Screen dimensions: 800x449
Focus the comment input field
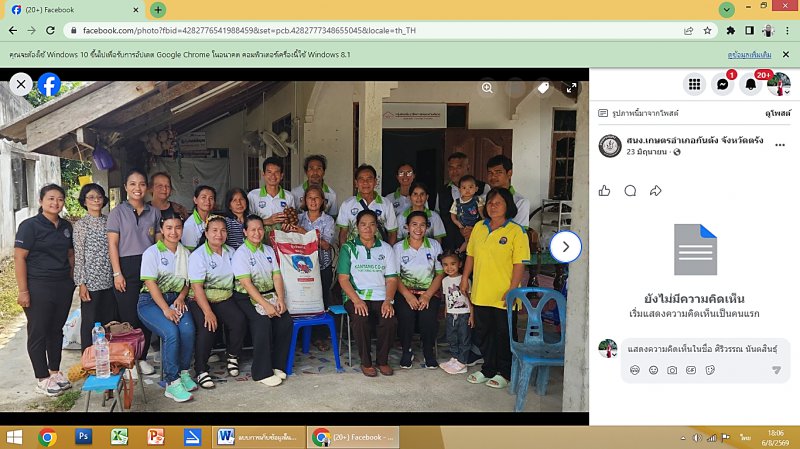pos(702,349)
